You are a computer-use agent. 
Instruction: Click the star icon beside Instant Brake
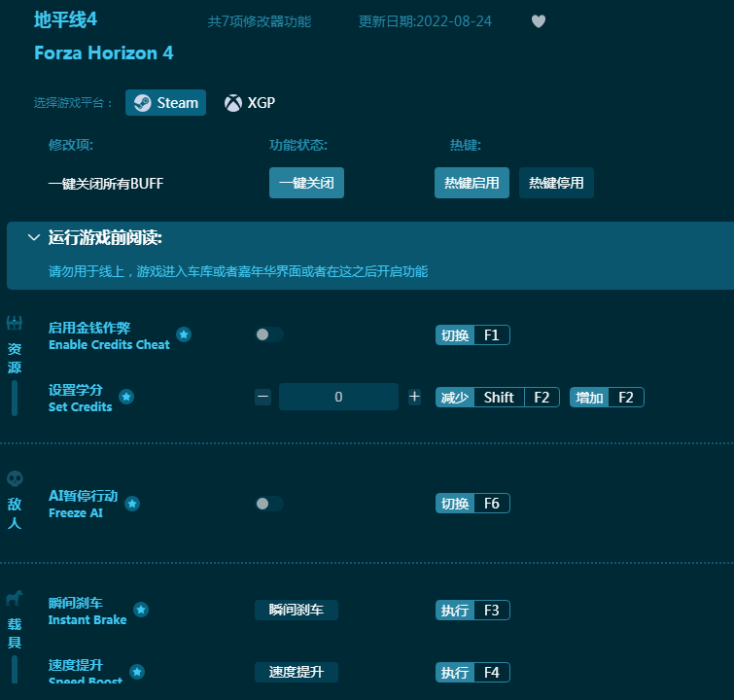(x=141, y=610)
